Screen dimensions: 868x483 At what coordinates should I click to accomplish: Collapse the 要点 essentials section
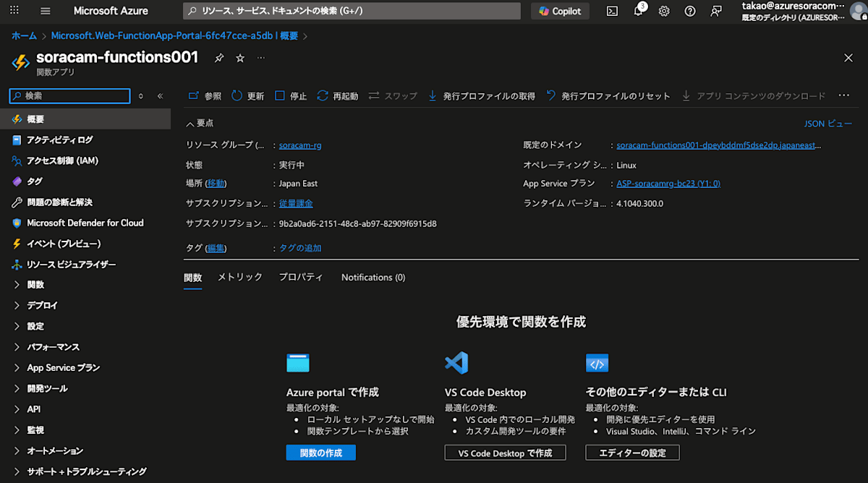pos(200,124)
